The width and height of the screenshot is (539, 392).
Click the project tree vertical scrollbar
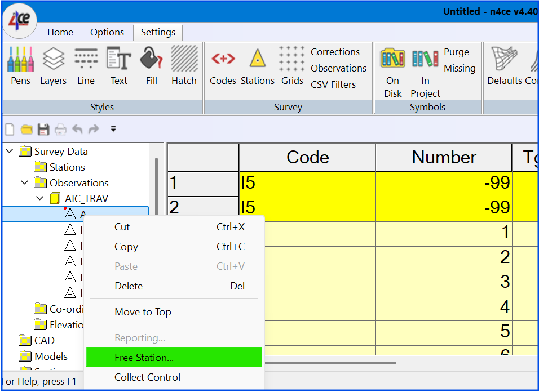point(156,187)
